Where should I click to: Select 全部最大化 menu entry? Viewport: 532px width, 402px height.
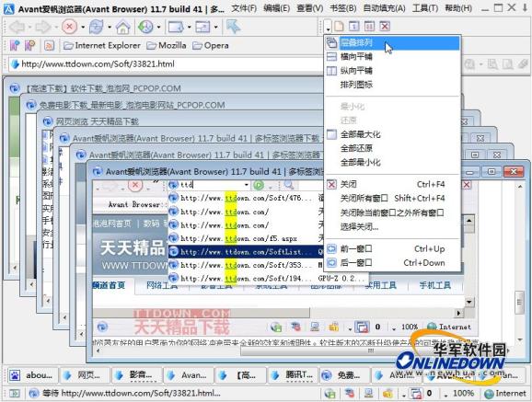pyautogui.click(x=392, y=134)
